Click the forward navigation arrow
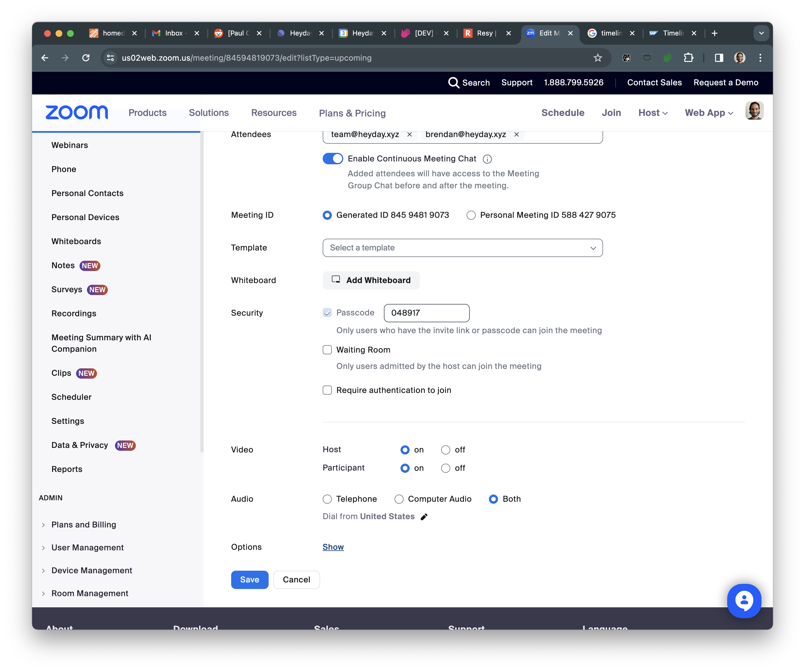805x672 pixels. (65, 58)
